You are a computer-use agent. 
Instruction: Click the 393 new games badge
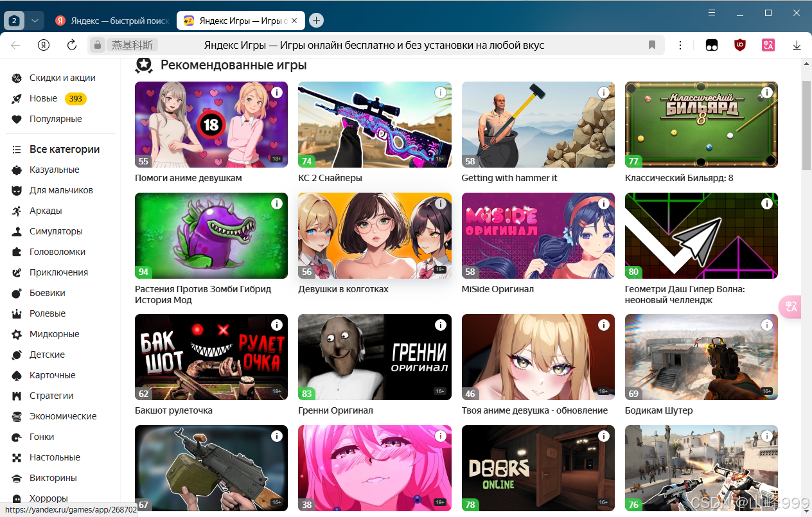tap(76, 98)
